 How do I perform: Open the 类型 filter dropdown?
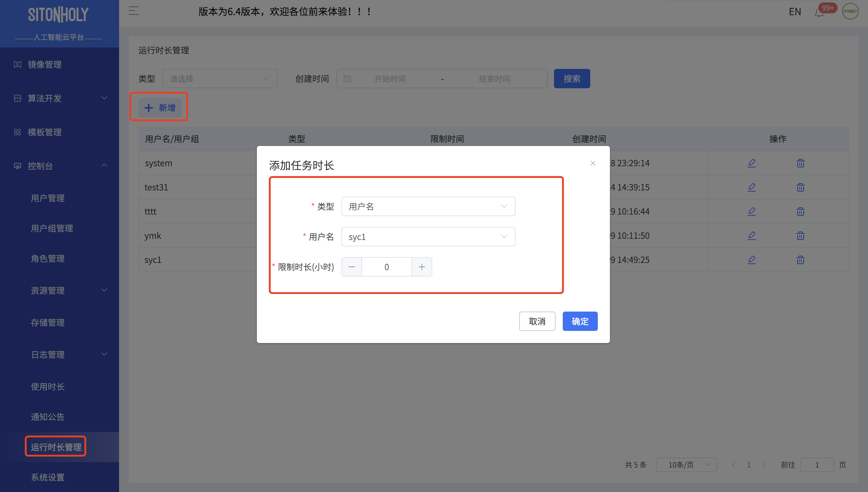(x=220, y=79)
